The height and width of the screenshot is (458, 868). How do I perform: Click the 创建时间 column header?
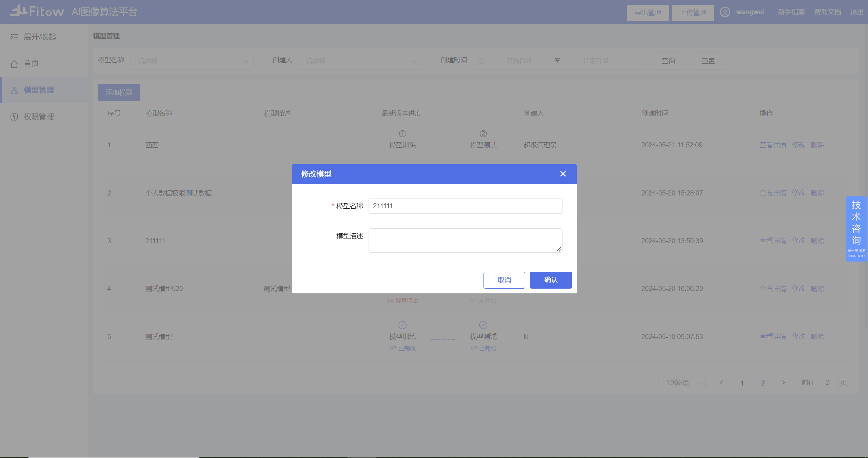click(655, 113)
